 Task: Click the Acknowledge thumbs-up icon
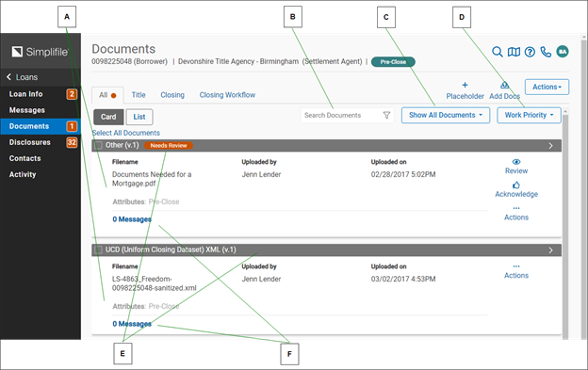pyautogui.click(x=516, y=185)
